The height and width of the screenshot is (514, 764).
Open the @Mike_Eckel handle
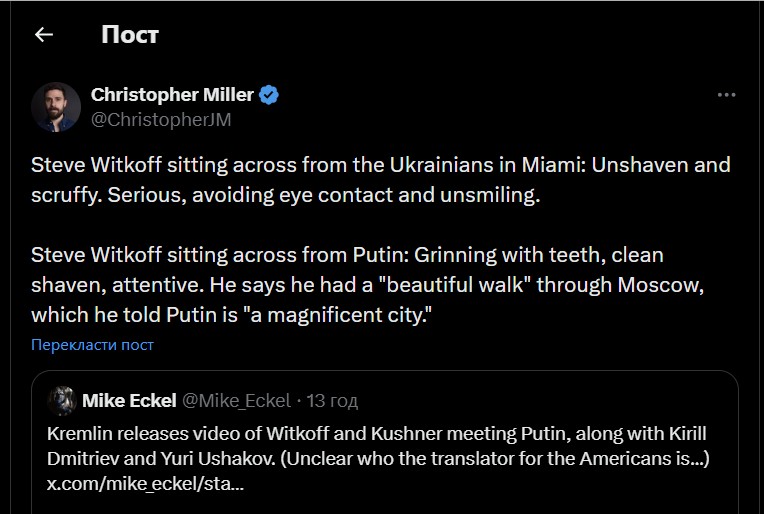(x=235, y=401)
